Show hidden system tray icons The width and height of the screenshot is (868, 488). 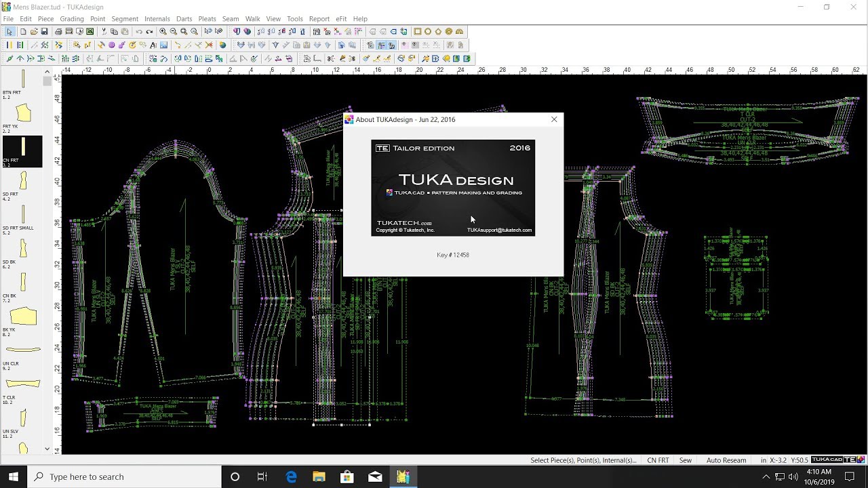point(766,477)
